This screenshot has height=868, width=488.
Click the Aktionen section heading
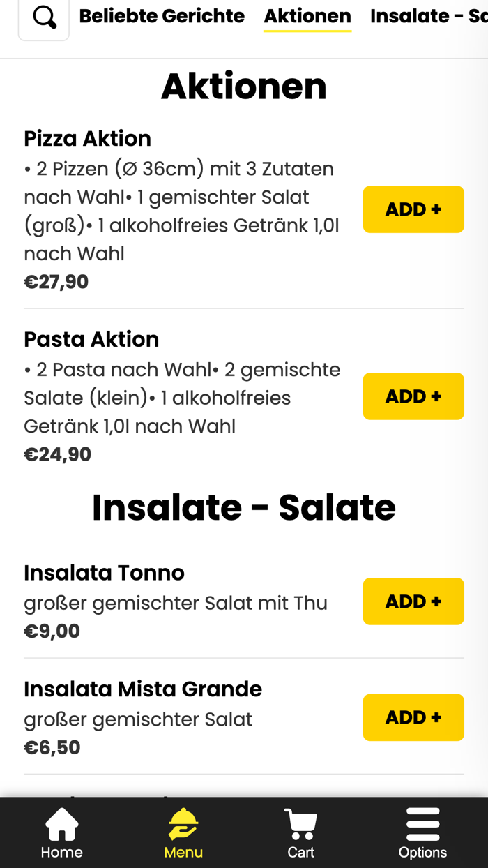pos(243,86)
